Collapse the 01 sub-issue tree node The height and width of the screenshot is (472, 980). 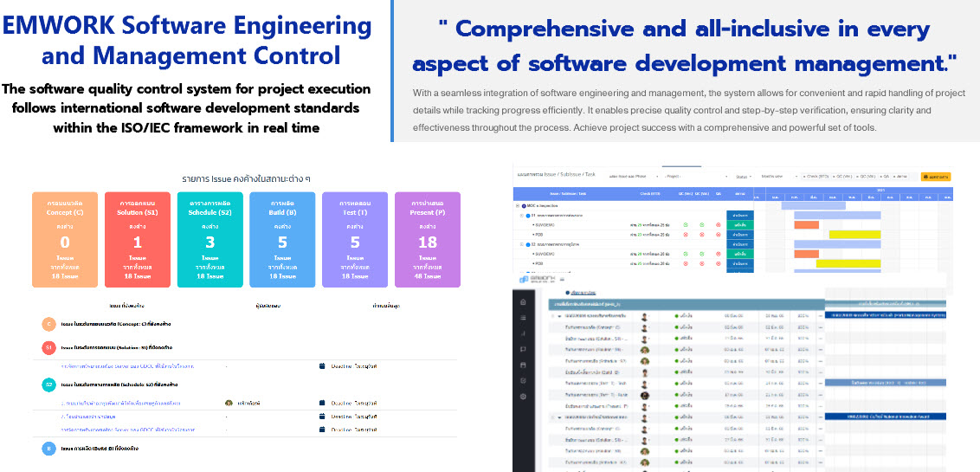pyautogui.click(x=521, y=215)
